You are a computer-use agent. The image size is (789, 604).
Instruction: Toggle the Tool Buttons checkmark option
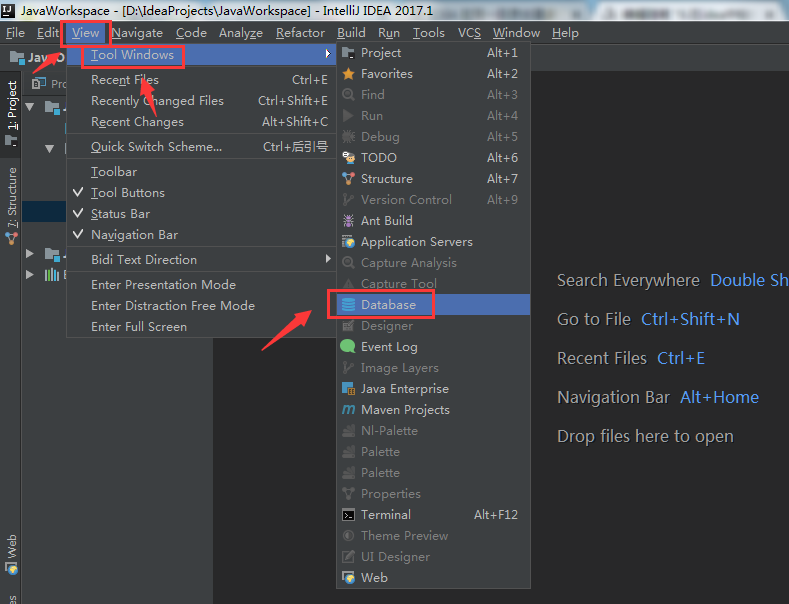point(201,193)
